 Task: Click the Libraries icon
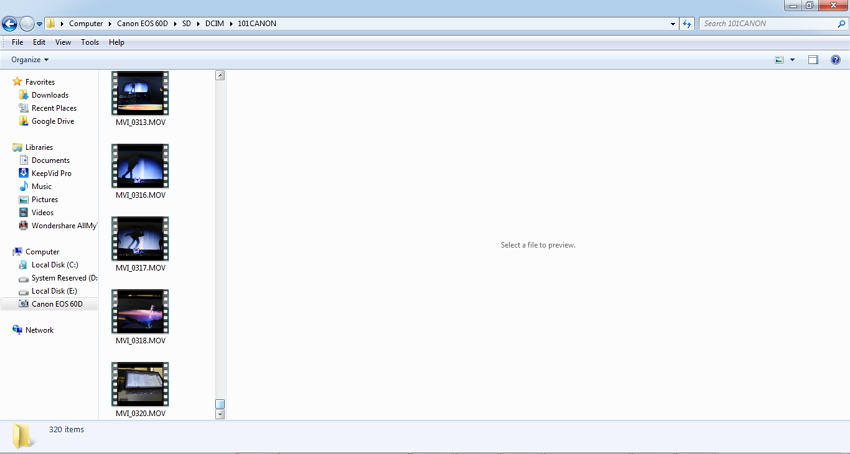coord(17,147)
